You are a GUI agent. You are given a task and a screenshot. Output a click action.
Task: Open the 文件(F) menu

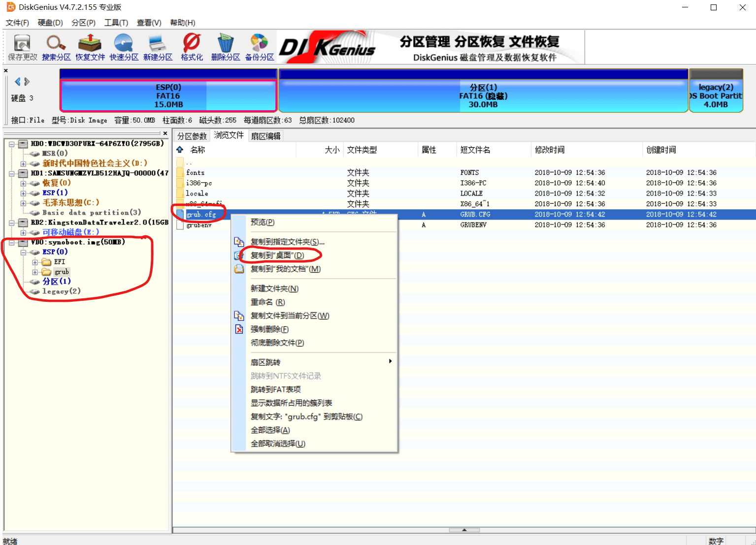[17, 23]
